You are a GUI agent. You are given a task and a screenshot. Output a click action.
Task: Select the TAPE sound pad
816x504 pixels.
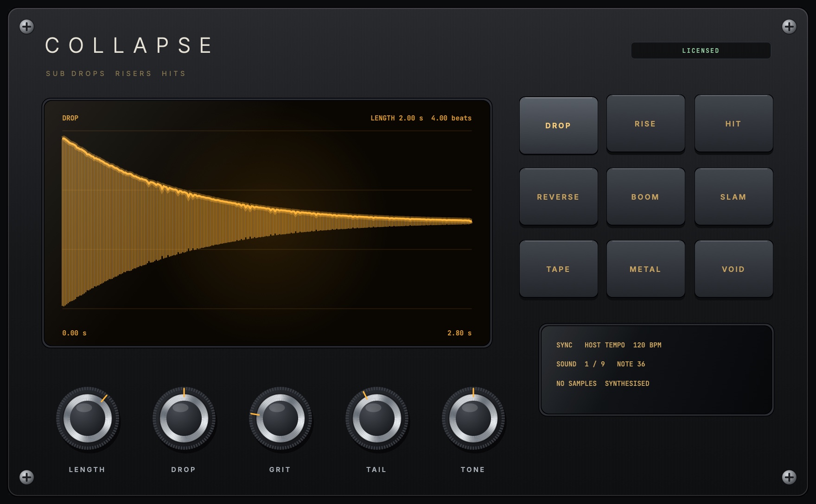click(558, 269)
